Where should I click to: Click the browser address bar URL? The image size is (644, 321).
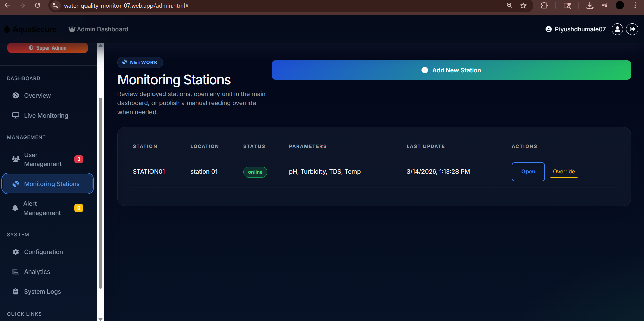(126, 6)
